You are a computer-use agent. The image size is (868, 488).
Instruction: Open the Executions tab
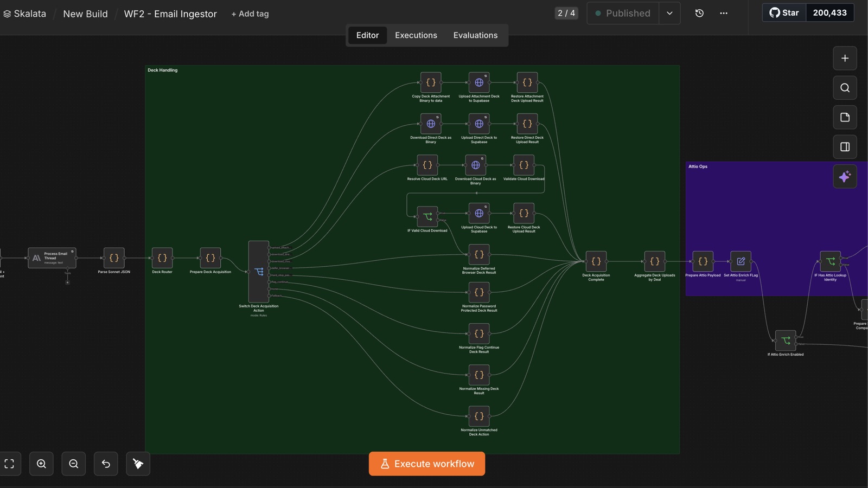pos(416,35)
